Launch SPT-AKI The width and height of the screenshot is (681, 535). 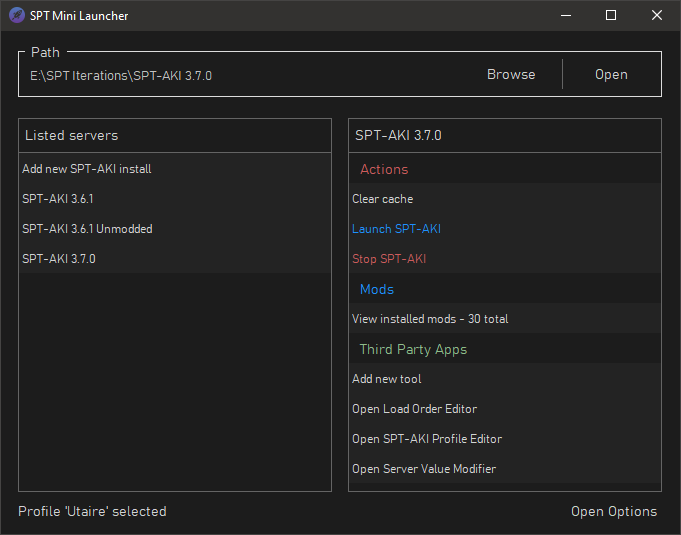[505, 229]
